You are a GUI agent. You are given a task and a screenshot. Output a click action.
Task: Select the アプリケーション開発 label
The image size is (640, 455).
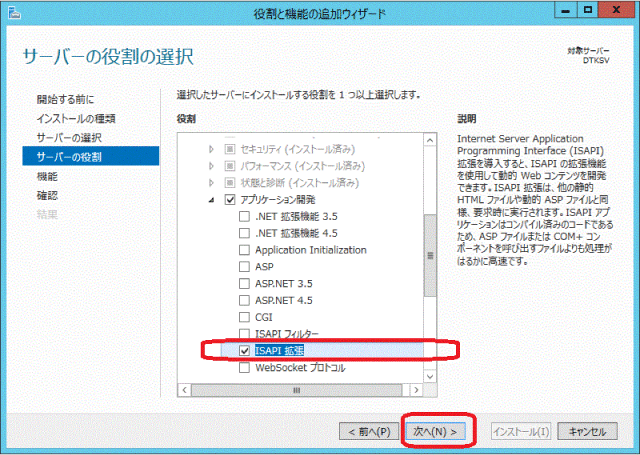tap(278, 200)
